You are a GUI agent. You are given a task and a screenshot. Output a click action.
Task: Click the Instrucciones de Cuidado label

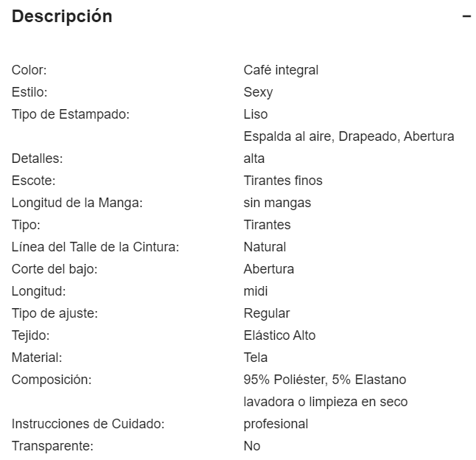[x=88, y=424]
